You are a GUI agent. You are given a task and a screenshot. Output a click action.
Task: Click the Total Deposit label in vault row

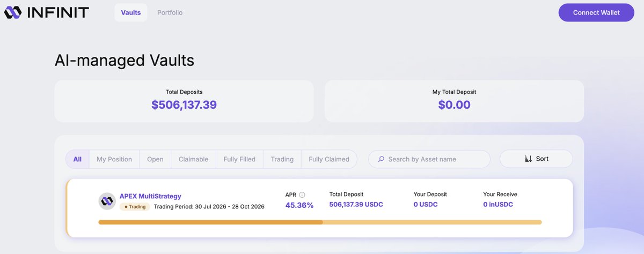point(346,194)
